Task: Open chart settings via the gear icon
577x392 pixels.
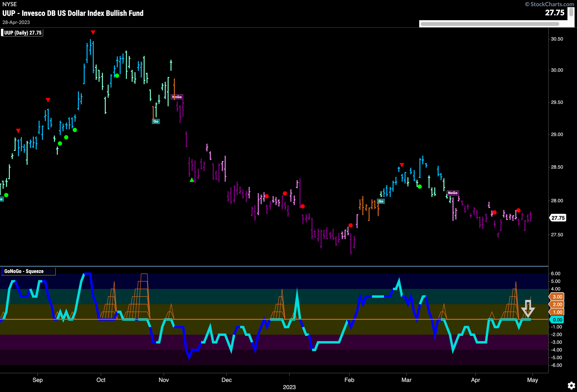Action: (x=571, y=386)
